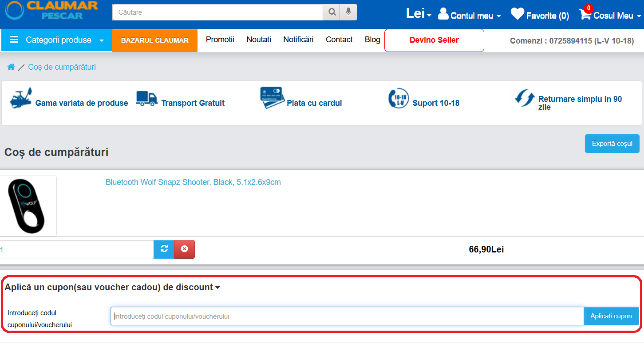Click the Aplicați cupon button

[611, 316]
